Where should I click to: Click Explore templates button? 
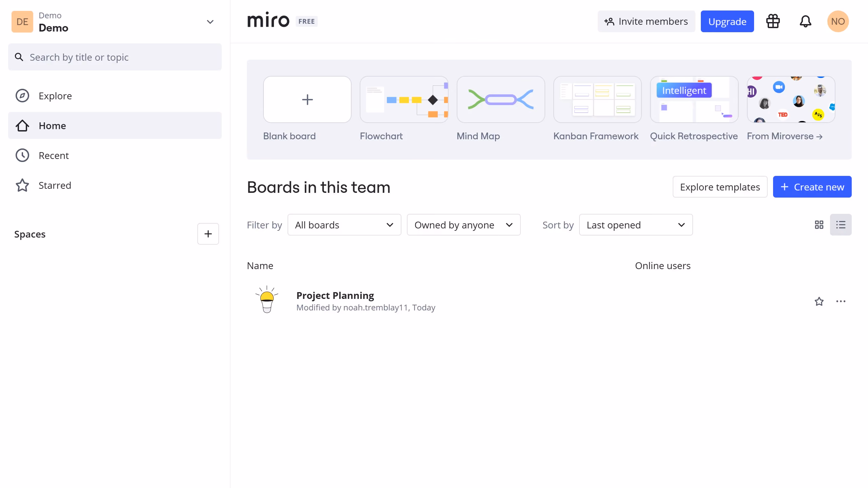coord(720,187)
